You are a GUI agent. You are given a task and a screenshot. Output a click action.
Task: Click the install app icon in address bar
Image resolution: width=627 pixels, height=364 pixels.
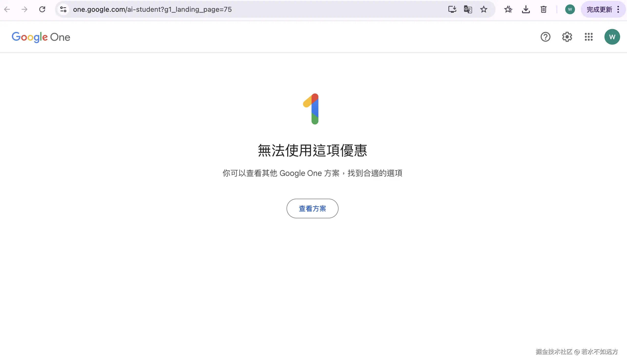452,9
